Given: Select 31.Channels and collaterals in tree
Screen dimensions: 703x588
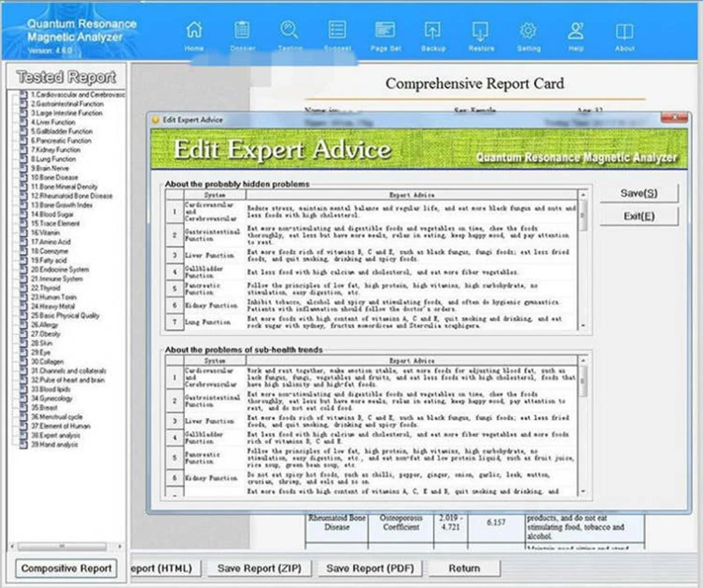Looking at the screenshot, I should (x=69, y=371).
